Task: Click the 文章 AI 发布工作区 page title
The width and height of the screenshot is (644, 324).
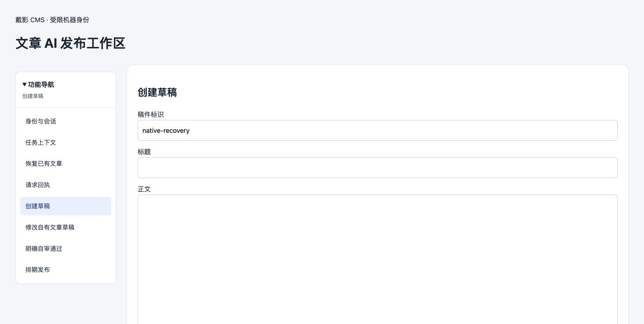Action: pyautogui.click(x=71, y=43)
